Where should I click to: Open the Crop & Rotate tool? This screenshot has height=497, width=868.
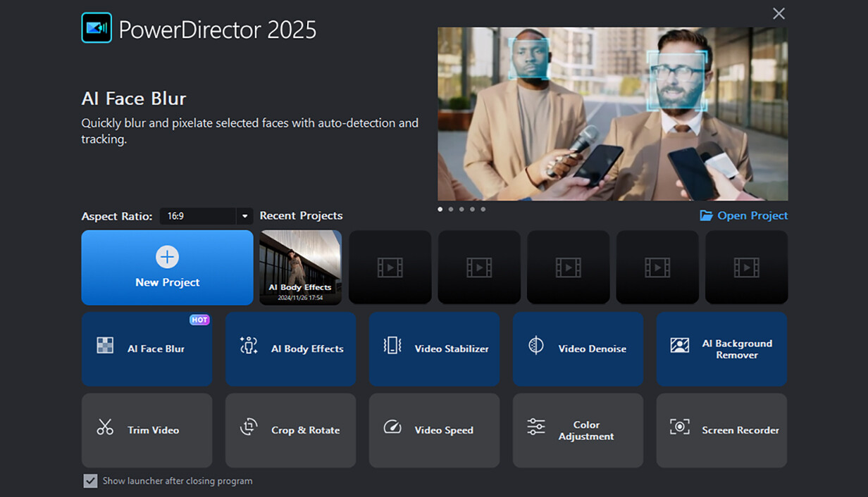point(290,430)
